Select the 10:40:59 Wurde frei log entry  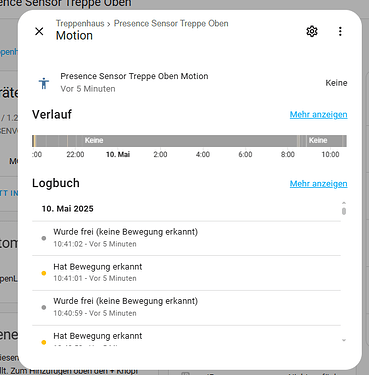pos(186,308)
